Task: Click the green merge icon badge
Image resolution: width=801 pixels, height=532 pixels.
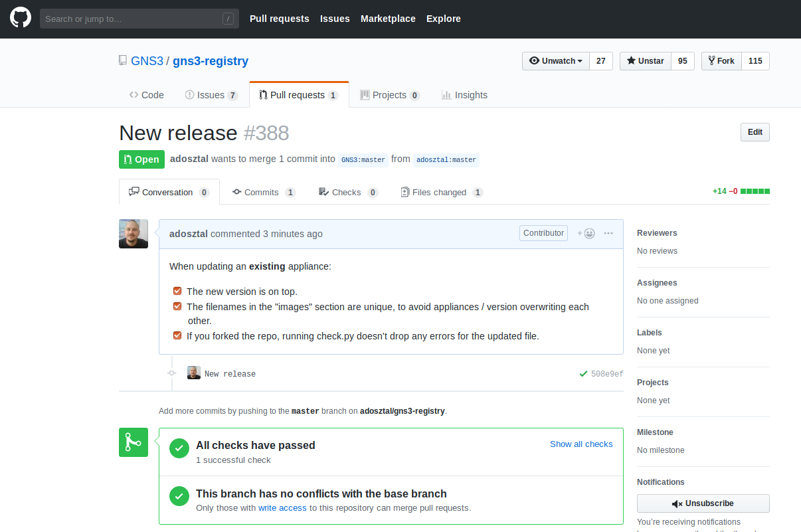Action: (133, 442)
